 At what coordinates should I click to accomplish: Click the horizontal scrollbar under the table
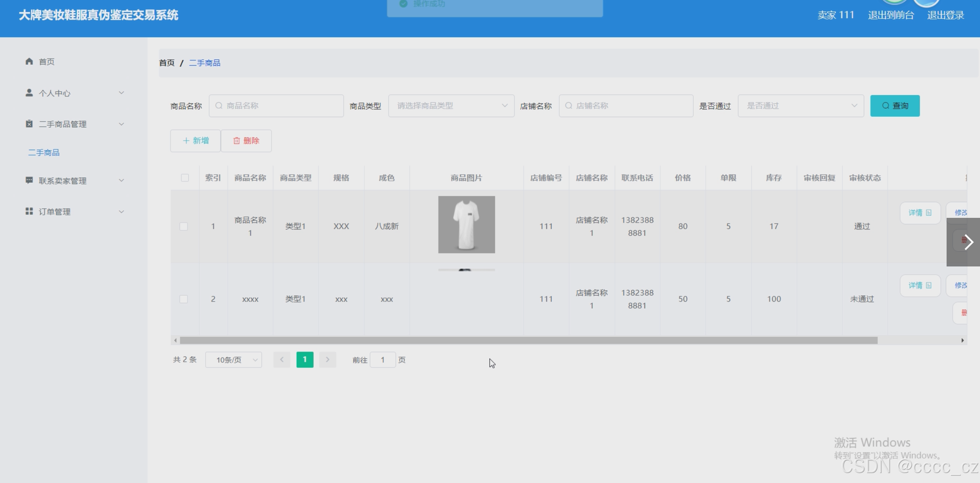[528, 340]
